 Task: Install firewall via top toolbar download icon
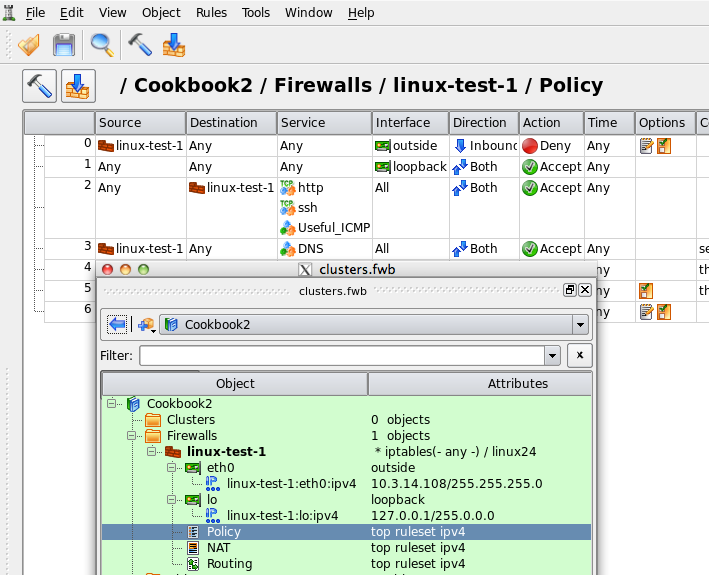tap(174, 45)
